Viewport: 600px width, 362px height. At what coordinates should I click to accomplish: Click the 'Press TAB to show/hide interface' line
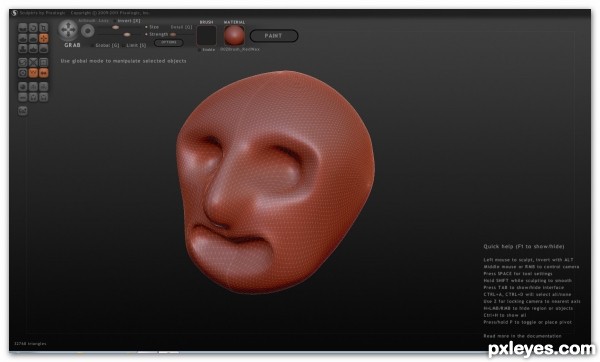[523, 287]
